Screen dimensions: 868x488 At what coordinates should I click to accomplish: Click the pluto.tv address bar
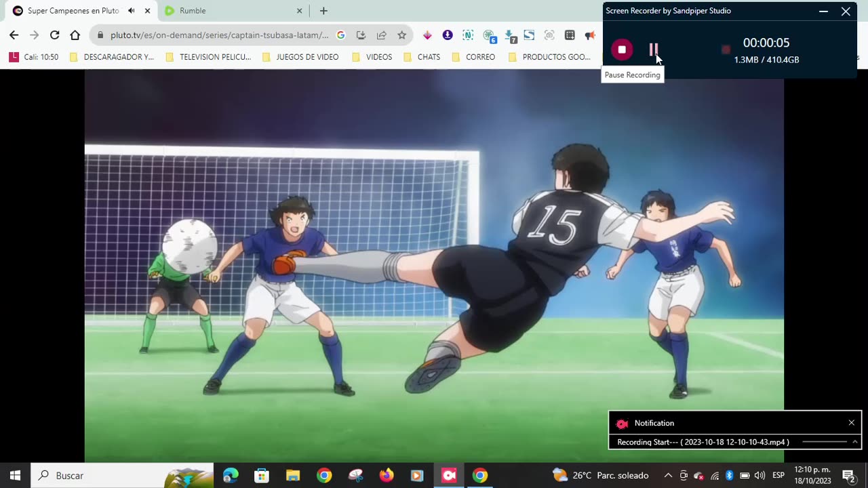[x=219, y=35]
